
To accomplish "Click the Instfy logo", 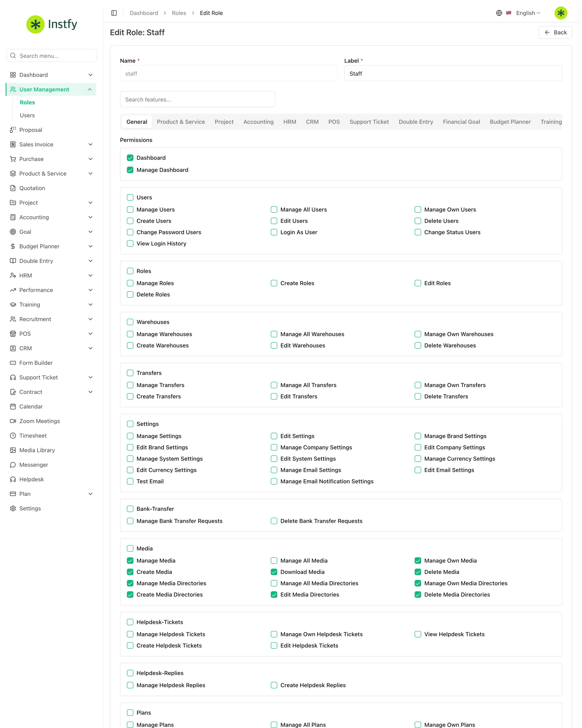I will 52,24.
